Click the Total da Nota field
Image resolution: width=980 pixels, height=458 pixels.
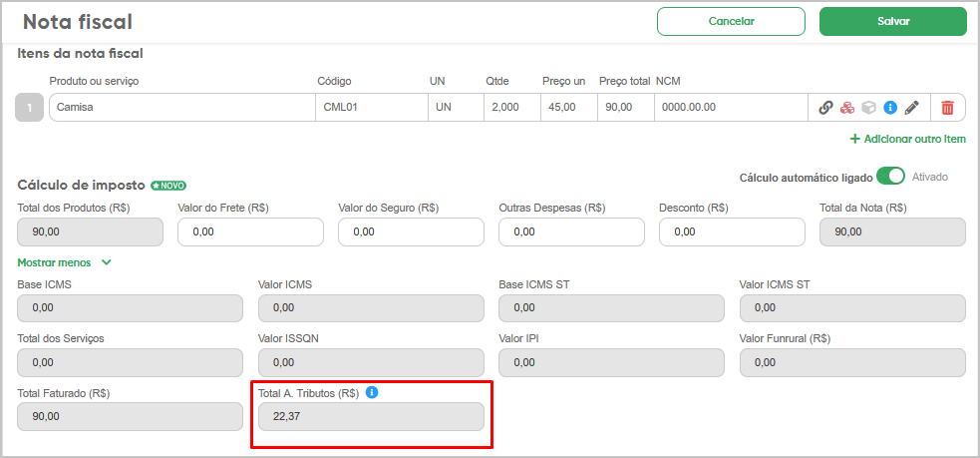point(892,232)
